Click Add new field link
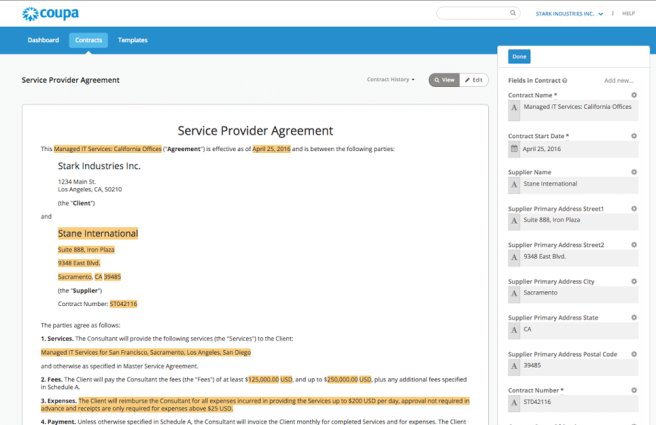 pyautogui.click(x=618, y=80)
